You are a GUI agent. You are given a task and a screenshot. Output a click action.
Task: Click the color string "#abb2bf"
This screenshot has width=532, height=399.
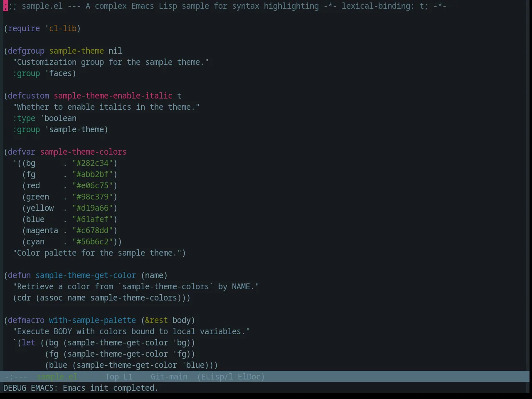pyautogui.click(x=93, y=174)
